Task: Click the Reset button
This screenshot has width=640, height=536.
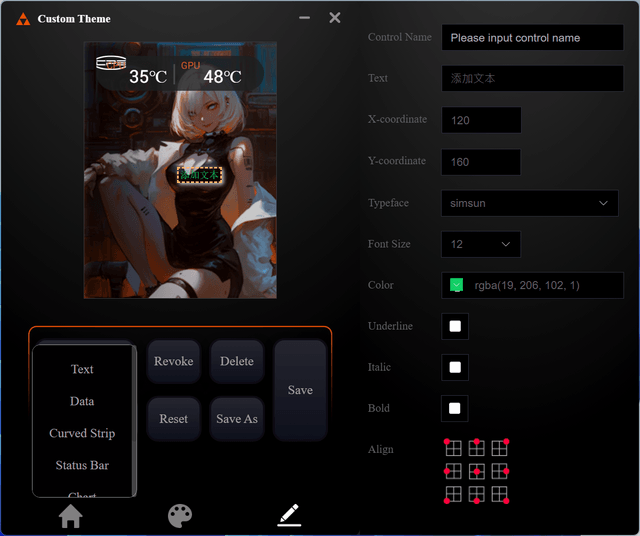Action: [173, 419]
